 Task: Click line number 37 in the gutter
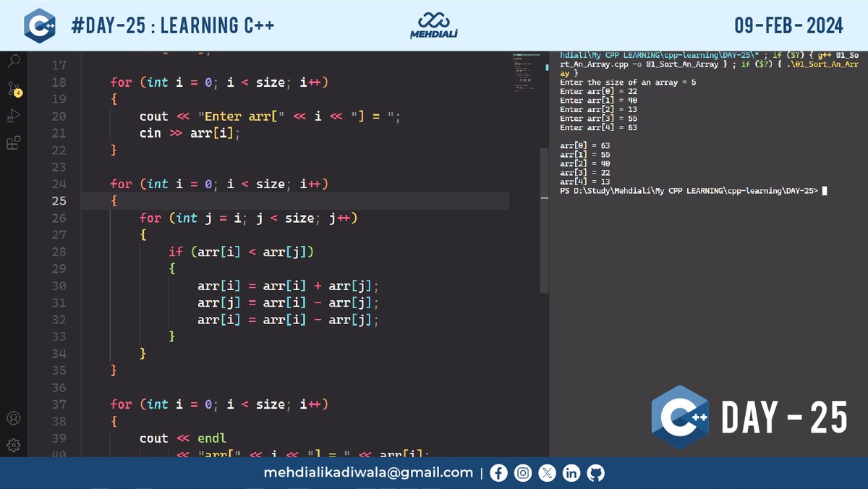(x=59, y=404)
